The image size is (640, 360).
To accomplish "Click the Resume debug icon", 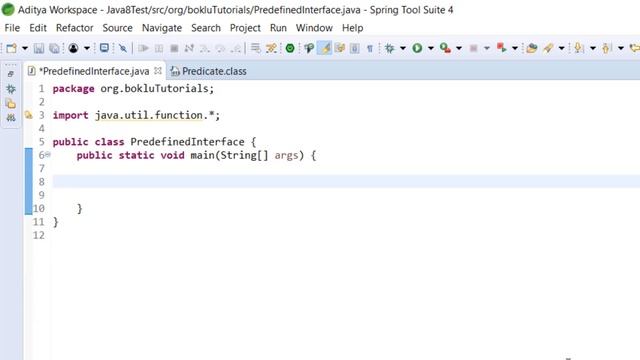I will pos(143,48).
